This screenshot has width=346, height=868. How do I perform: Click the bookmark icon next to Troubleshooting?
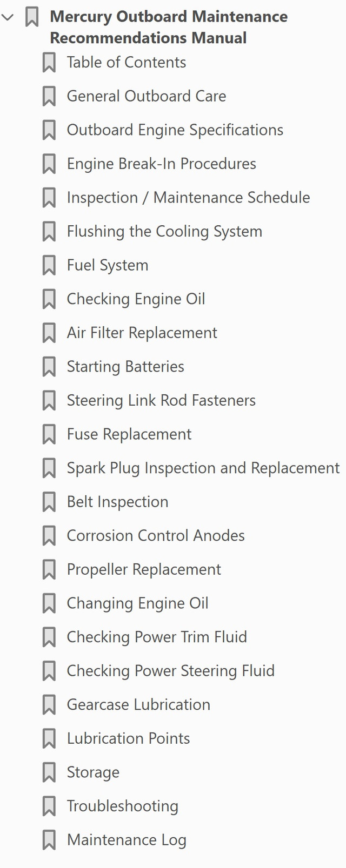[x=49, y=806]
